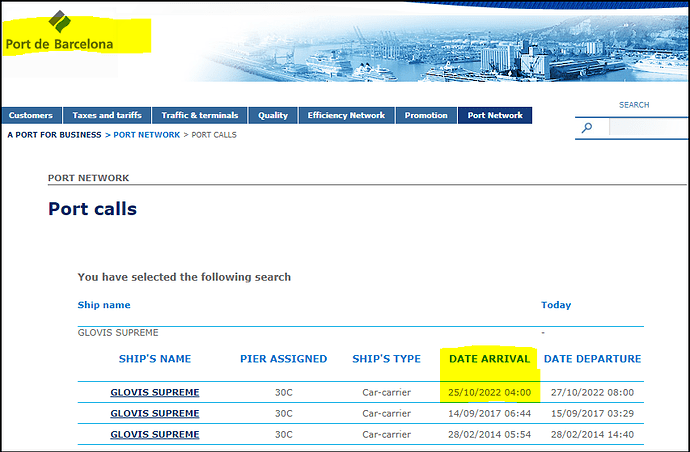Select departure date 15/09/2017 03:29
The image size is (690, 452).
pyautogui.click(x=592, y=413)
